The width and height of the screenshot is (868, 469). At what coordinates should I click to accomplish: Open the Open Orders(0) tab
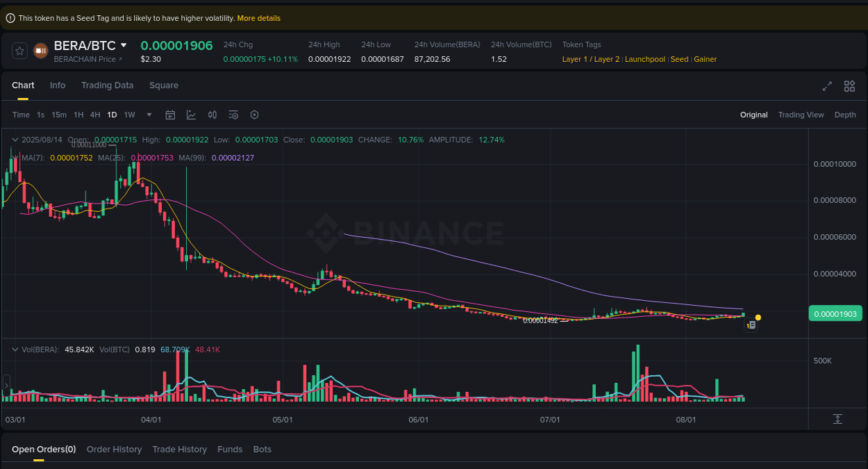[44, 450]
